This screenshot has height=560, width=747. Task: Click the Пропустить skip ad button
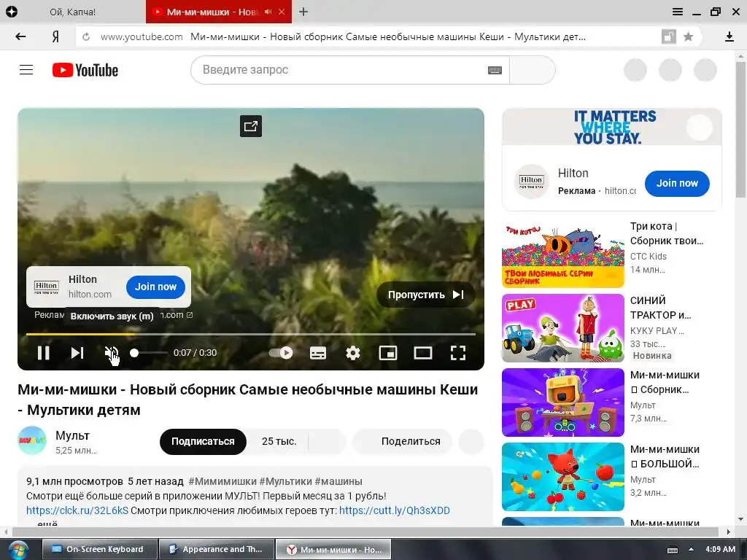tap(425, 295)
